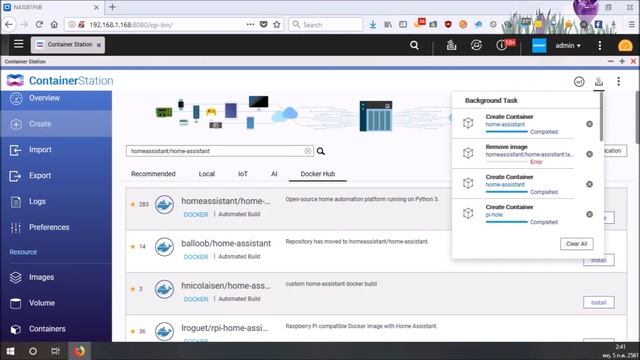Open QTS event notifications info icon
Viewport: 640px width, 360px height.
[501, 45]
